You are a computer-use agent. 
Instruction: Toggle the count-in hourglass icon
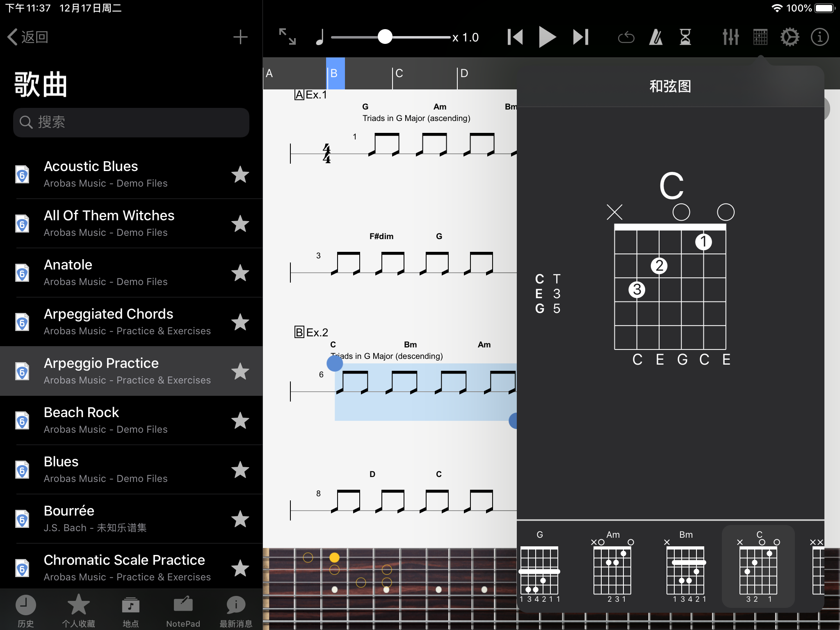click(x=685, y=37)
